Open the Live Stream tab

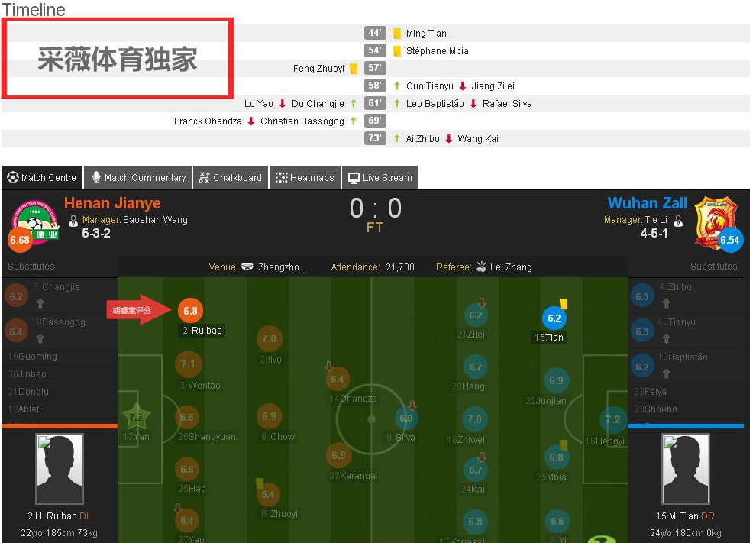click(x=380, y=177)
